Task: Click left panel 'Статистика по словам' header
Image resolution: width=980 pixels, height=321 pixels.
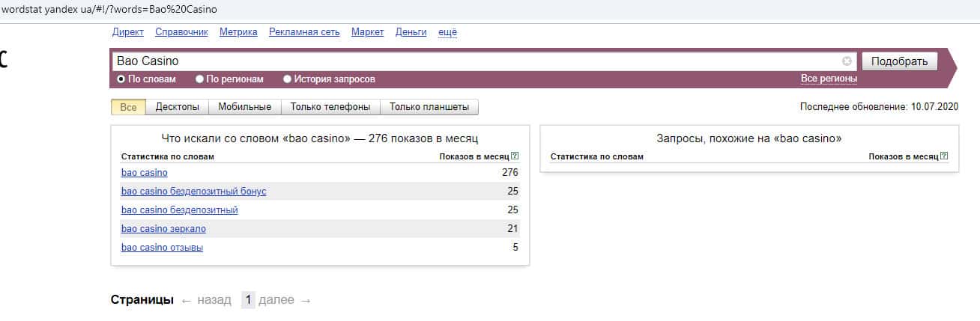Action: 168,156
